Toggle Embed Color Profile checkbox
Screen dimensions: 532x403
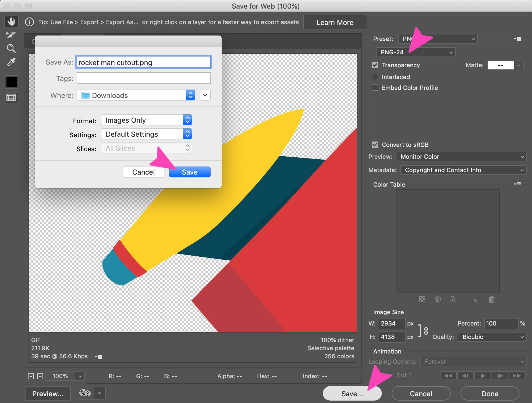[375, 87]
